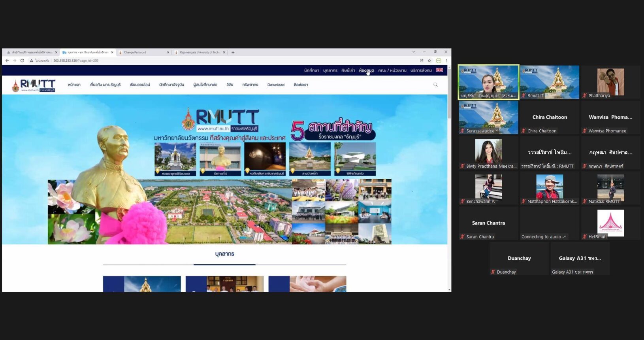Select the Galaxy A31 participant tile
Image resolution: width=644 pixels, height=340 pixels.
point(580,259)
